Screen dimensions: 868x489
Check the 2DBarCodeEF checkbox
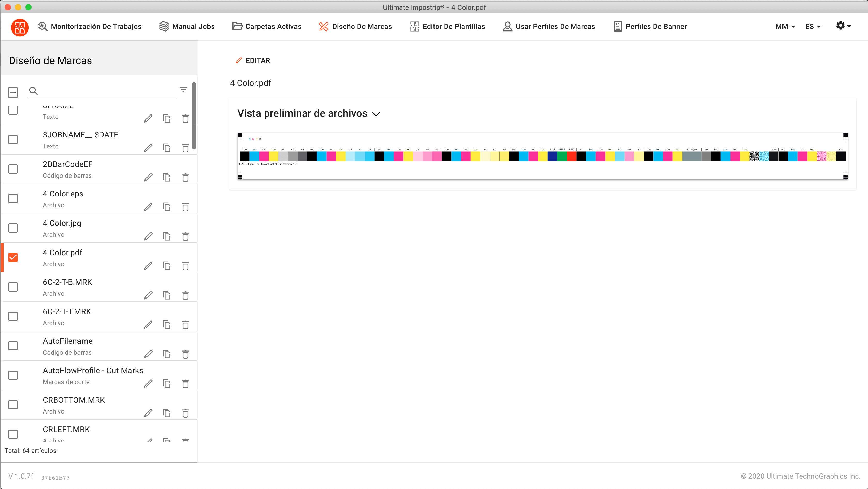point(13,169)
